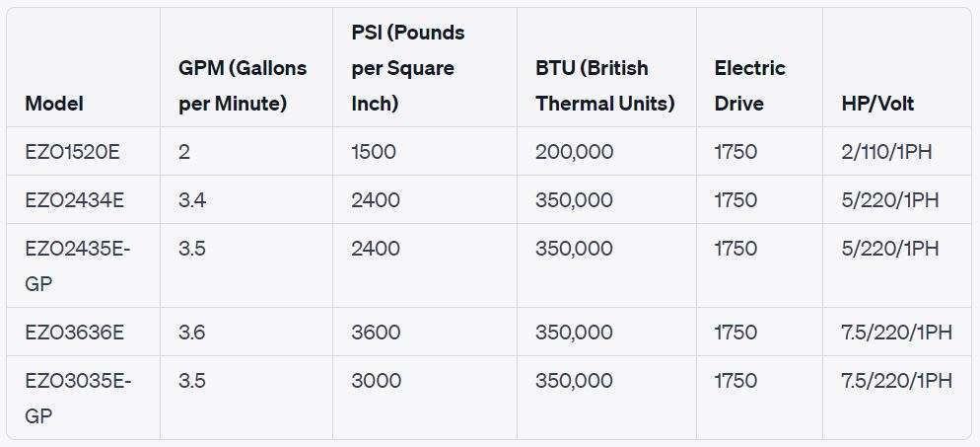Click the HP/Volt column header

(877, 104)
